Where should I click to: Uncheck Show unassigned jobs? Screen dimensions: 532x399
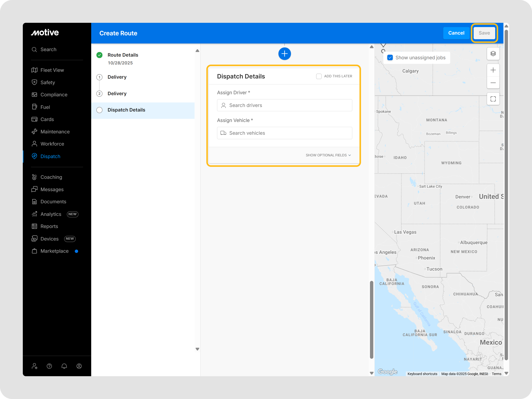point(390,58)
